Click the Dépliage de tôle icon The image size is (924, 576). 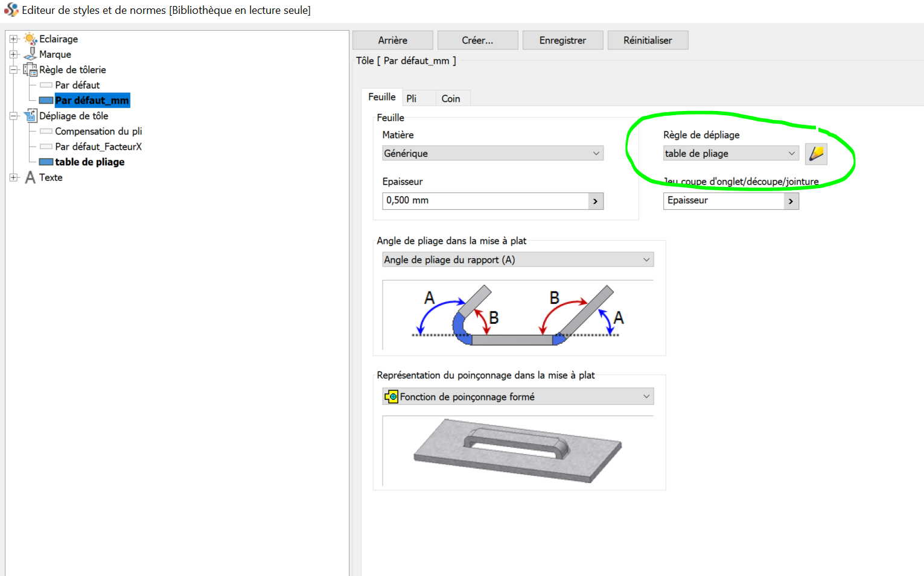(x=30, y=115)
